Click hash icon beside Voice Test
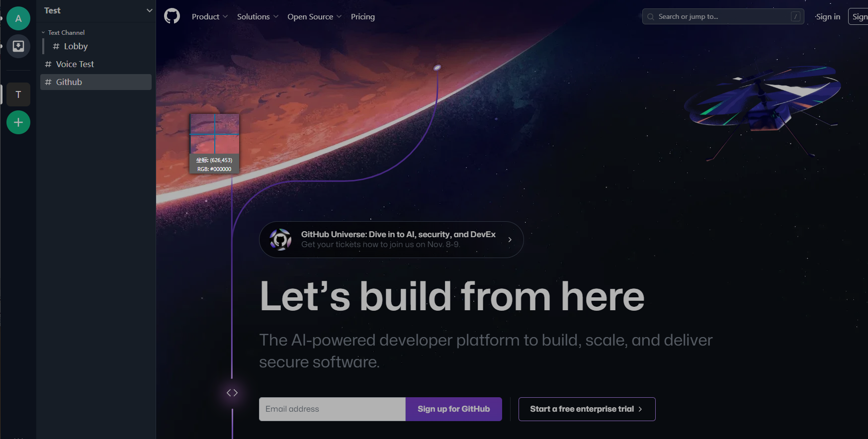The width and height of the screenshot is (868, 439). [48, 64]
